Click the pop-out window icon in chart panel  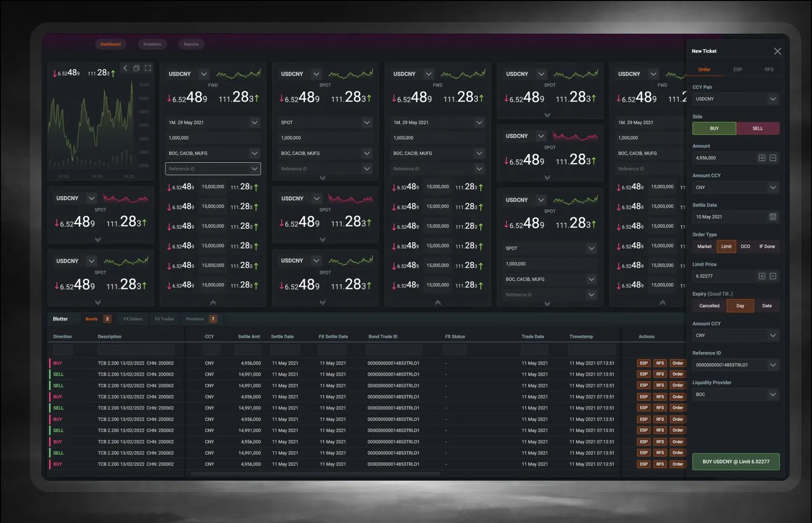click(136, 69)
